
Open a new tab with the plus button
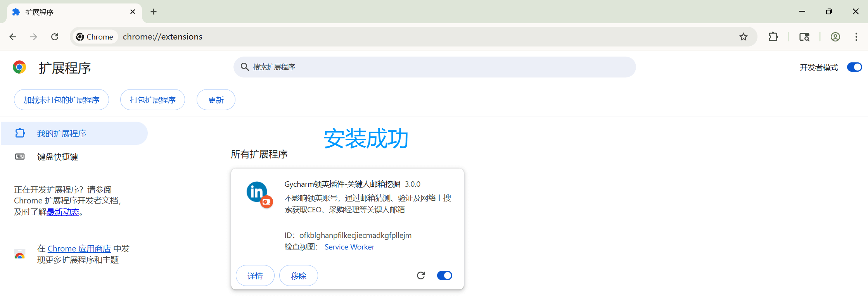(154, 12)
